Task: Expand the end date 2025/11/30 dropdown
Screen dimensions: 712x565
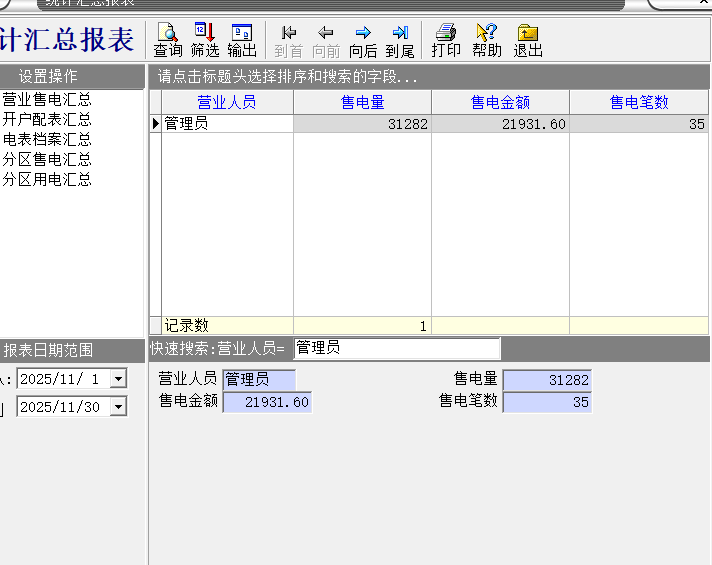Action: point(119,407)
